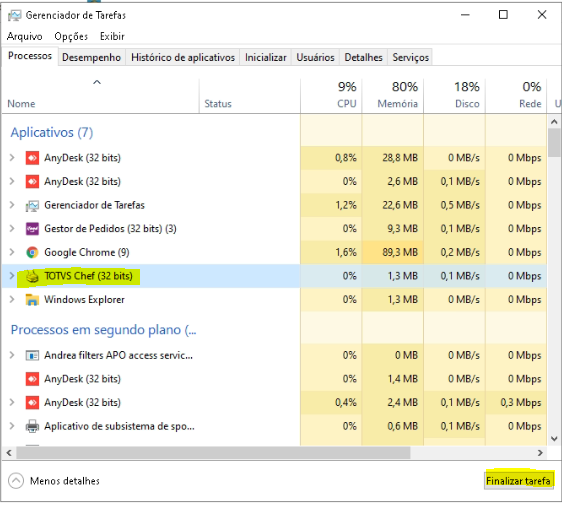Screen dimensions: 562x505
Task: Click the printer spooler subsystem icon
Action: pyautogui.click(x=32, y=426)
